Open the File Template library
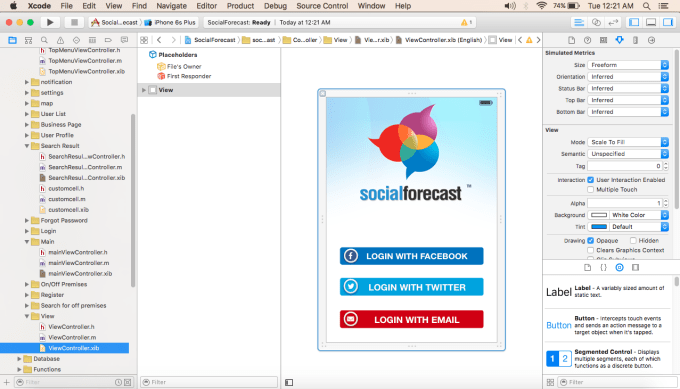 587,268
